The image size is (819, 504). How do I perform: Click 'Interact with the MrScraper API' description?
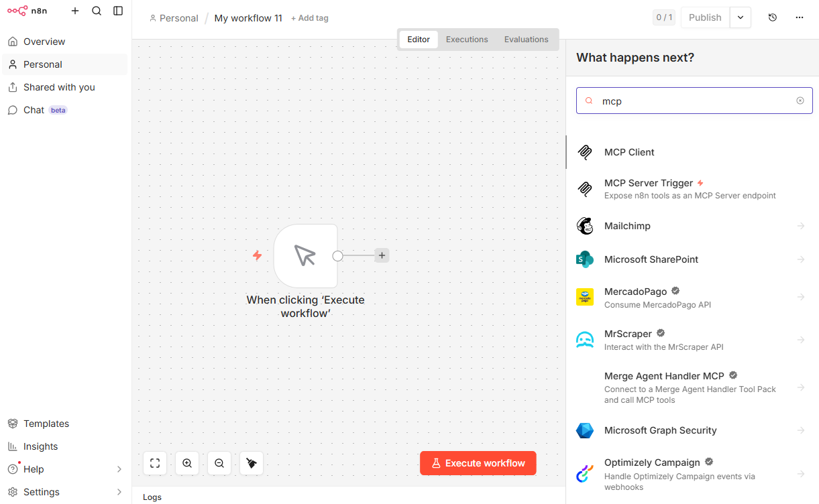tap(664, 347)
